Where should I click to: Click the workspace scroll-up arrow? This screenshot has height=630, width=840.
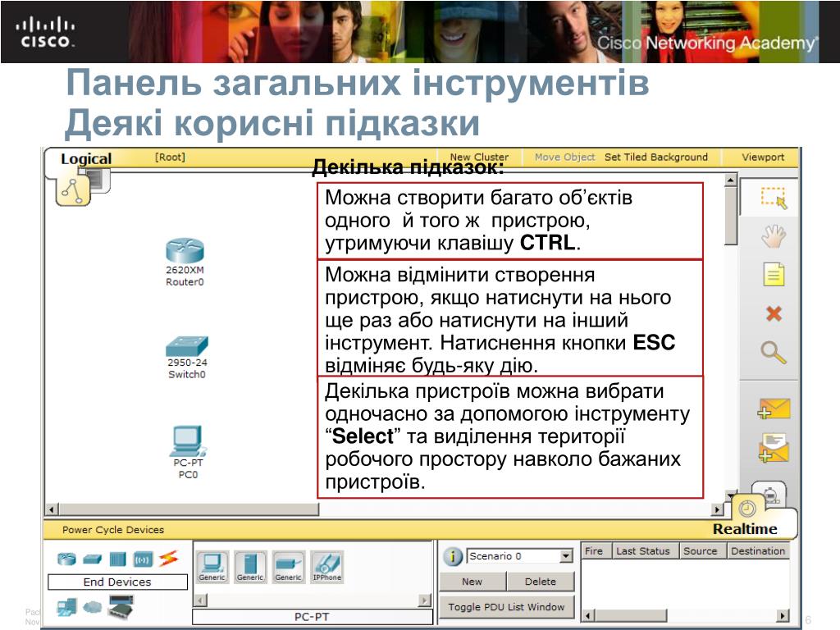730,180
